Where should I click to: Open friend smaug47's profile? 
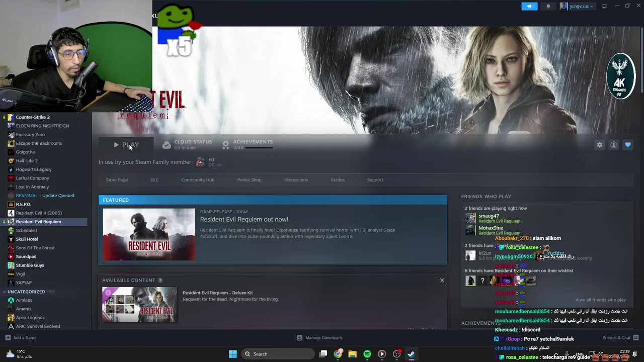tap(489, 216)
